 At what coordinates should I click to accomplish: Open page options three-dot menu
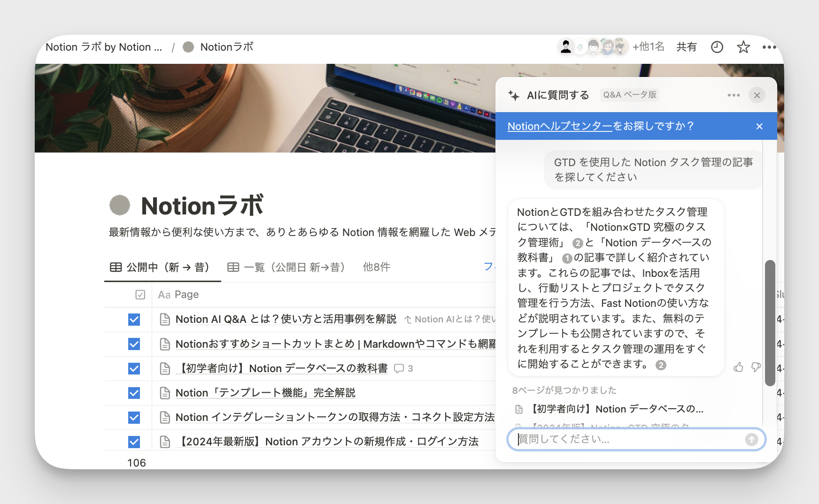tap(769, 47)
